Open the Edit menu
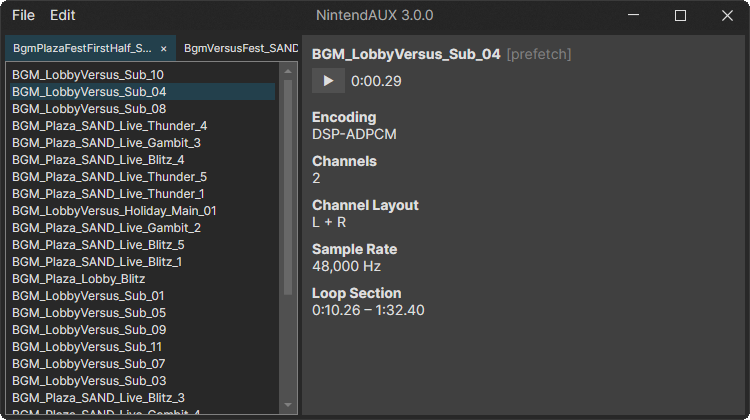The width and height of the screenshot is (750, 420). (x=63, y=15)
